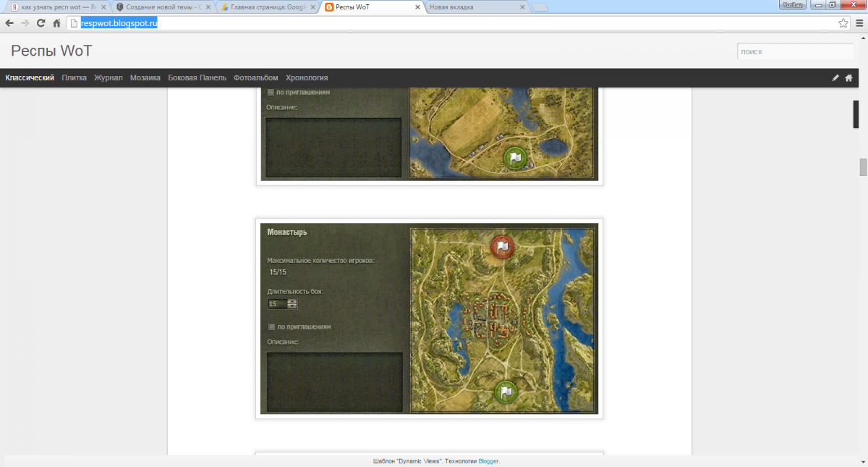Open the upper map image
This screenshot has height=467, width=868.
(x=503, y=133)
